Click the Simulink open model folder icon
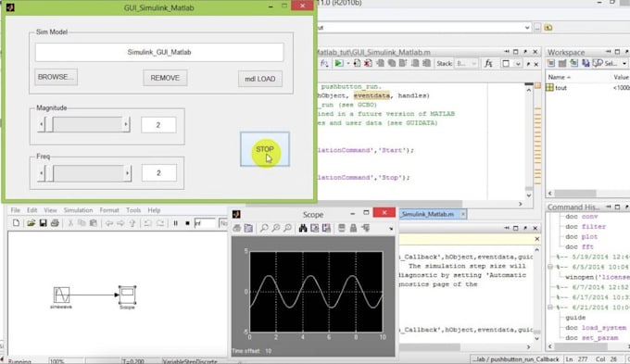Image resolution: width=630 pixels, height=364 pixels. point(31,223)
